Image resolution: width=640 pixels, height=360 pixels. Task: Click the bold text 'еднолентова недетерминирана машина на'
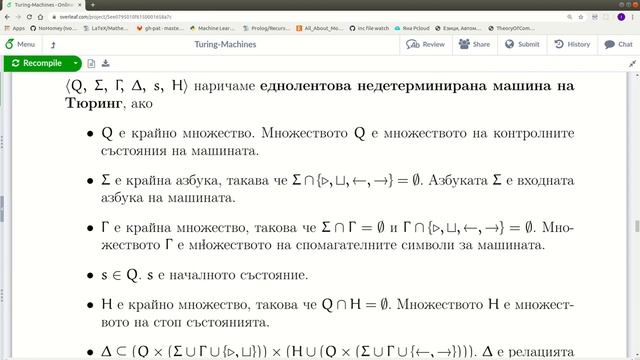coord(417,86)
